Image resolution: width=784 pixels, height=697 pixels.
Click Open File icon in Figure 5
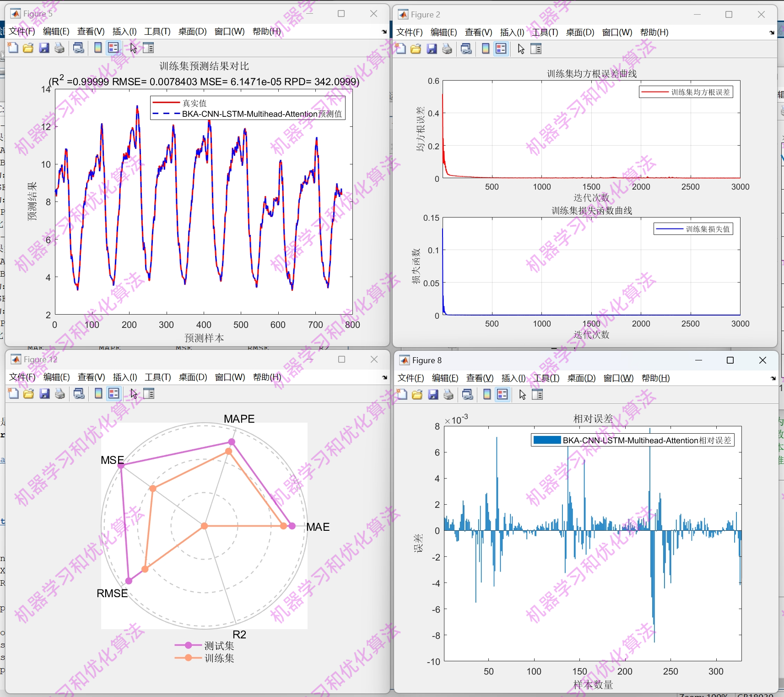(x=28, y=48)
